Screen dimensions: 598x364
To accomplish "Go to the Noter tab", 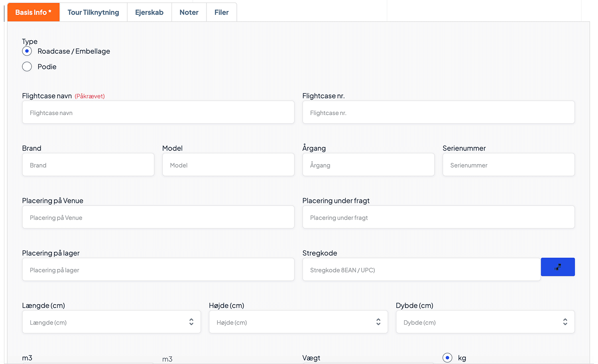I will tap(189, 12).
